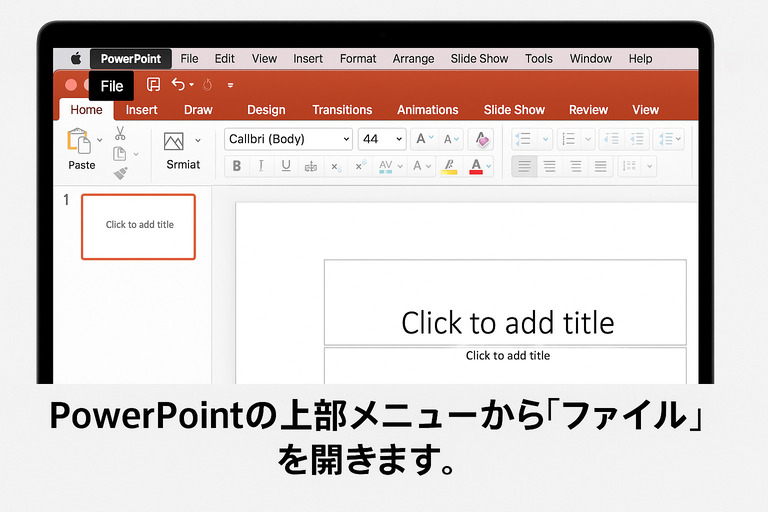Viewport: 768px width, 512px height.
Task: Apply subscript formatting
Action: (x=336, y=167)
